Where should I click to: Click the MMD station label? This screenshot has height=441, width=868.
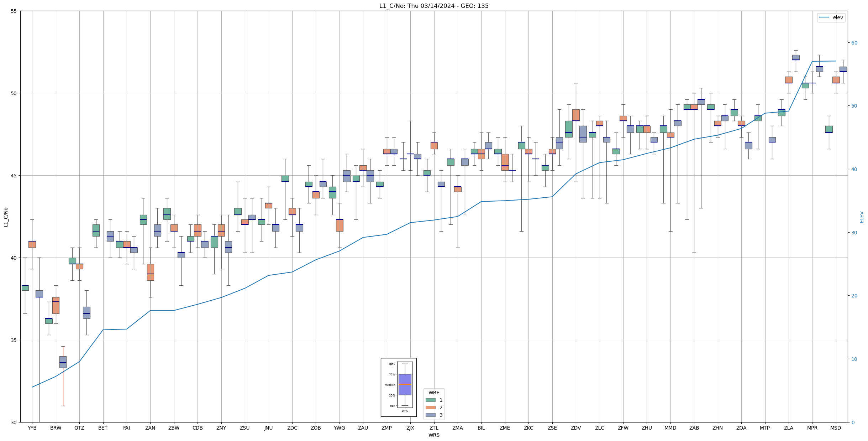[x=670, y=428]
